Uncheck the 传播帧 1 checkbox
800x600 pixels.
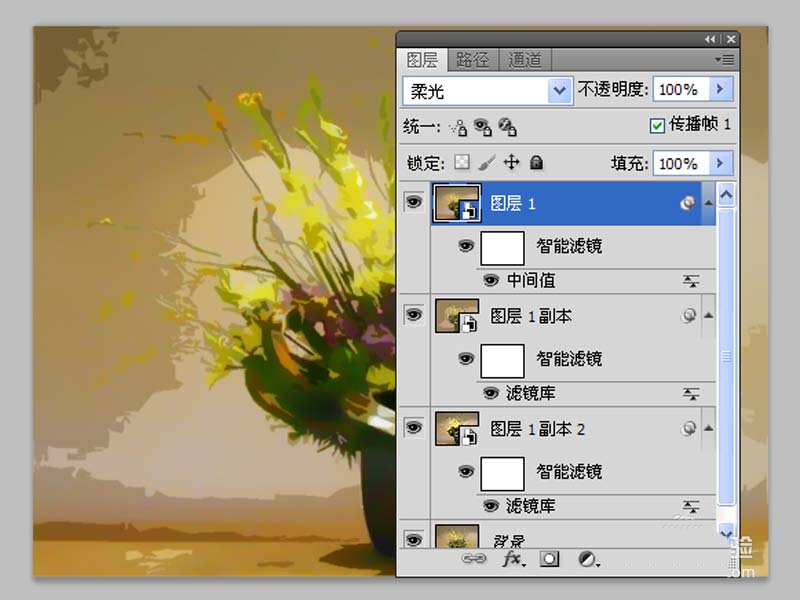657,125
